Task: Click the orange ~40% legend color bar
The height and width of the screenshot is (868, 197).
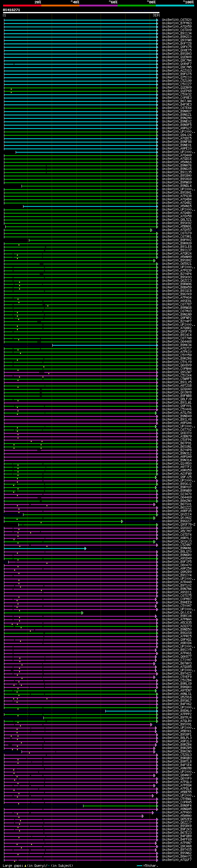Action: 60,6
